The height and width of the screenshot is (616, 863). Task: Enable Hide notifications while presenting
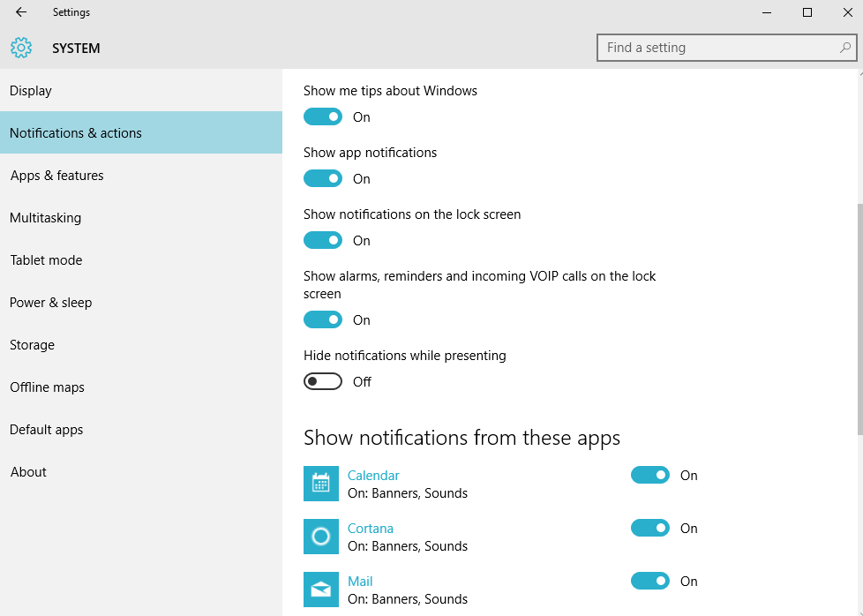click(323, 381)
